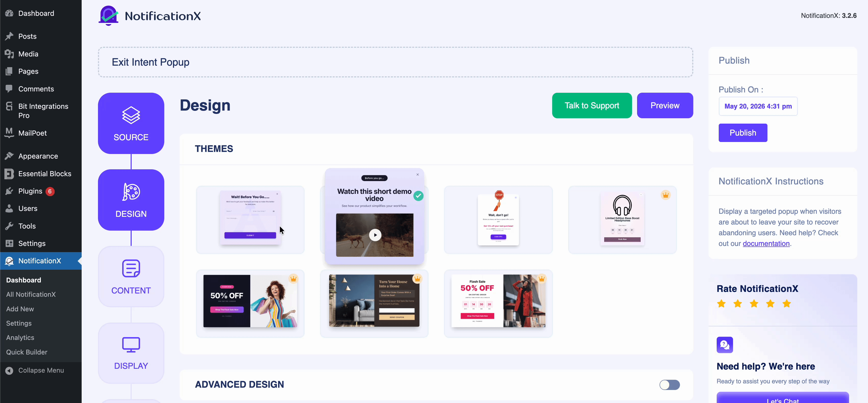Viewport: 868px width, 403px height.
Task: Click the Posts pushpin icon
Action: point(9,36)
